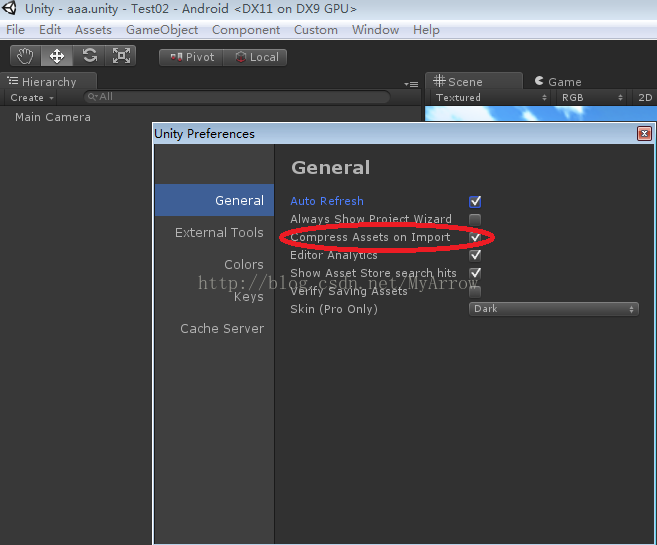Toggle the 2D scene view button
The image size is (657, 545).
644,98
